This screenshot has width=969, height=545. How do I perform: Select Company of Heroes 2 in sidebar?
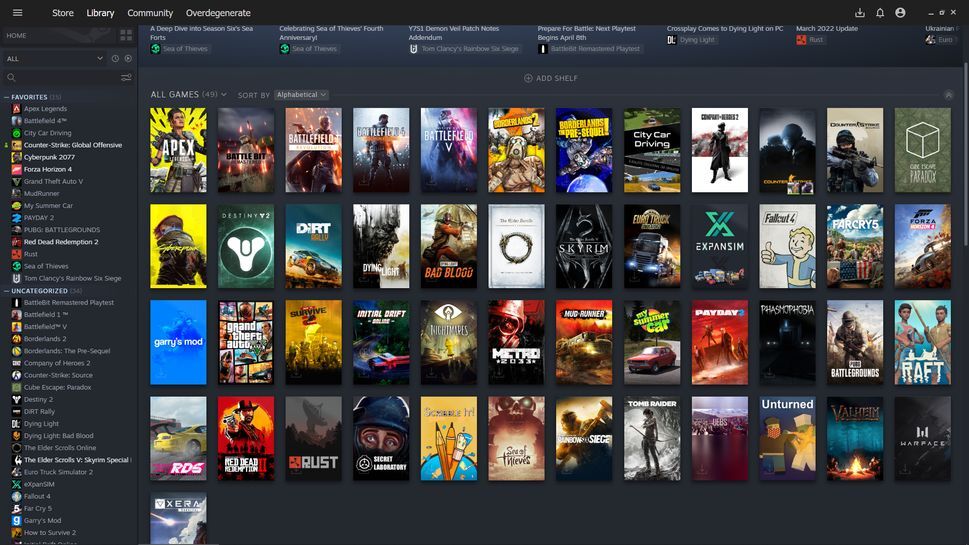pos(57,363)
